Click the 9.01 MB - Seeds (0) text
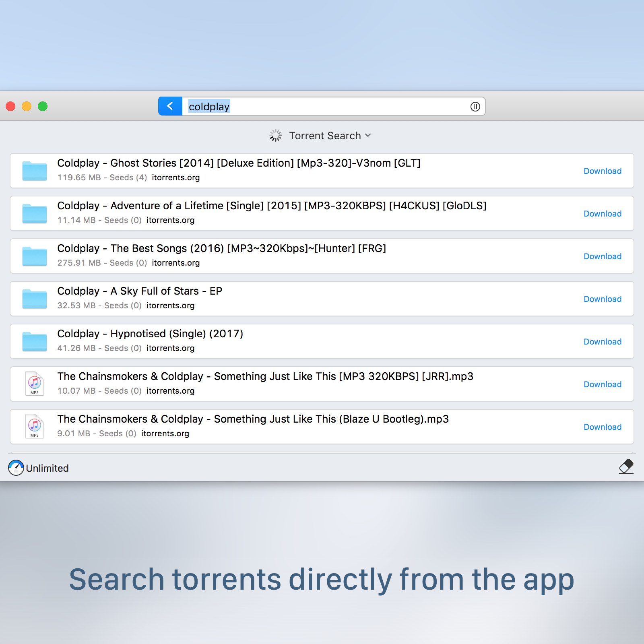 pyautogui.click(x=97, y=433)
